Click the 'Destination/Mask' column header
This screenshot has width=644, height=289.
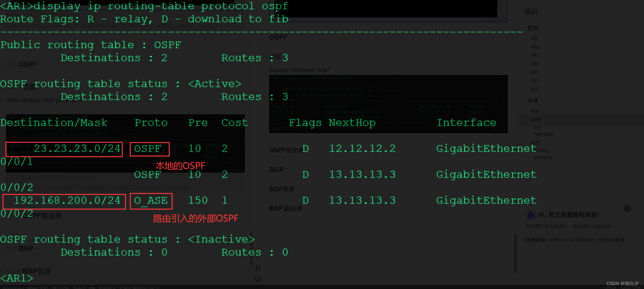coord(54,123)
